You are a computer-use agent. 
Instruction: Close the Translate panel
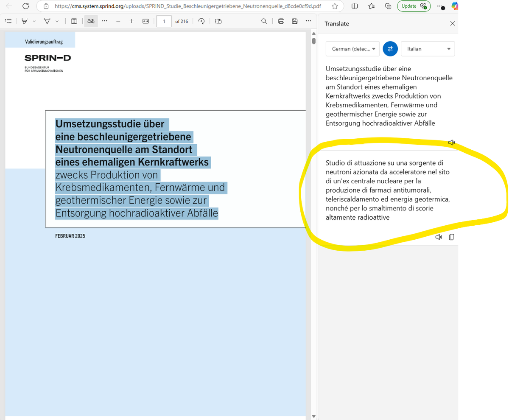click(x=453, y=24)
